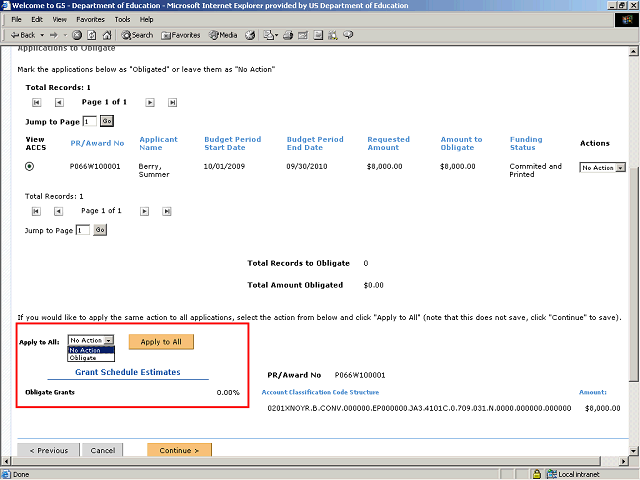640x480 pixels.
Task: Sort by Budget Period Start Date header
Action: pyautogui.click(x=232, y=143)
